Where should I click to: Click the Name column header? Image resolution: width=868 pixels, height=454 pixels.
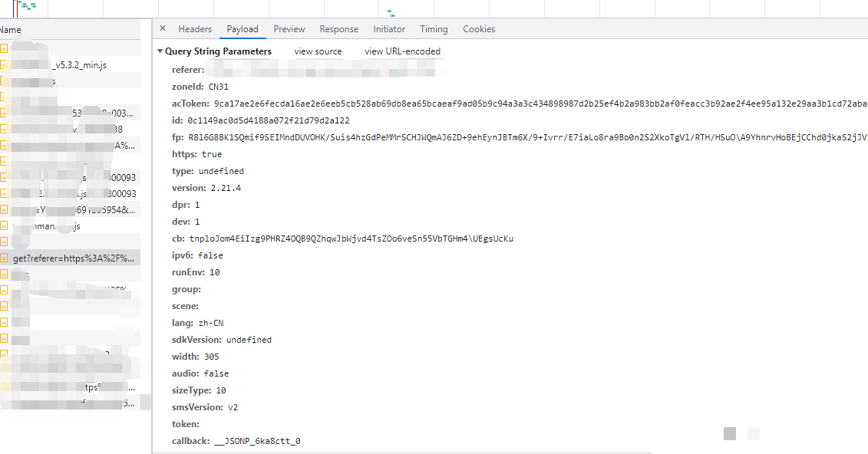tap(11, 29)
